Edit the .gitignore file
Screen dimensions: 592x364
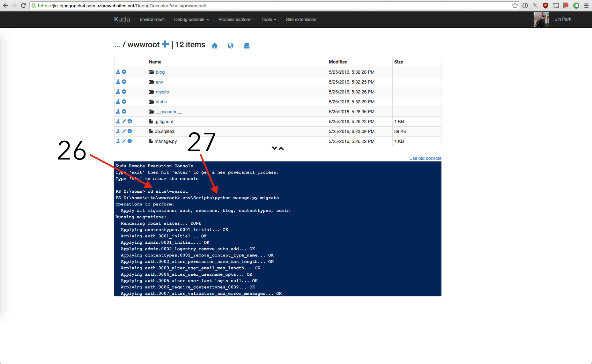pos(124,121)
